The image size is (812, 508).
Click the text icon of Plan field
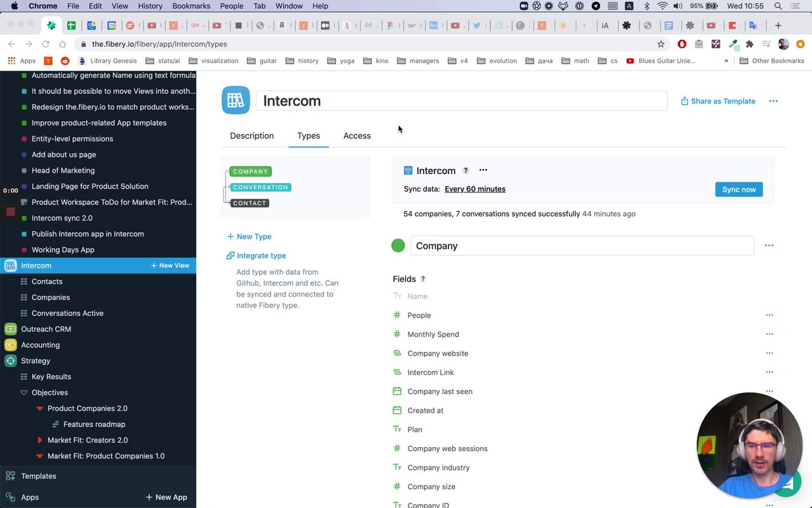coord(397,429)
